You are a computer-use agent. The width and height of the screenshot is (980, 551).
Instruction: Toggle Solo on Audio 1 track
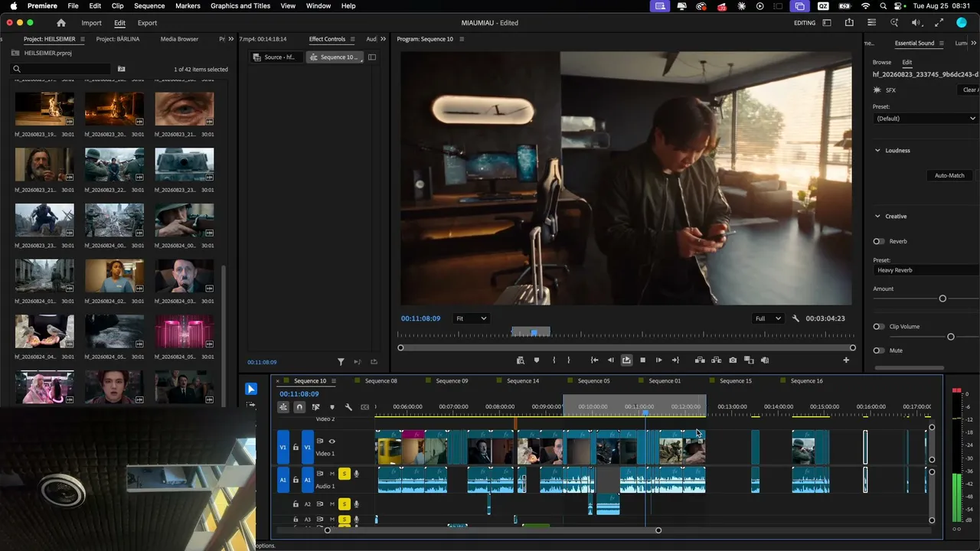(x=345, y=474)
